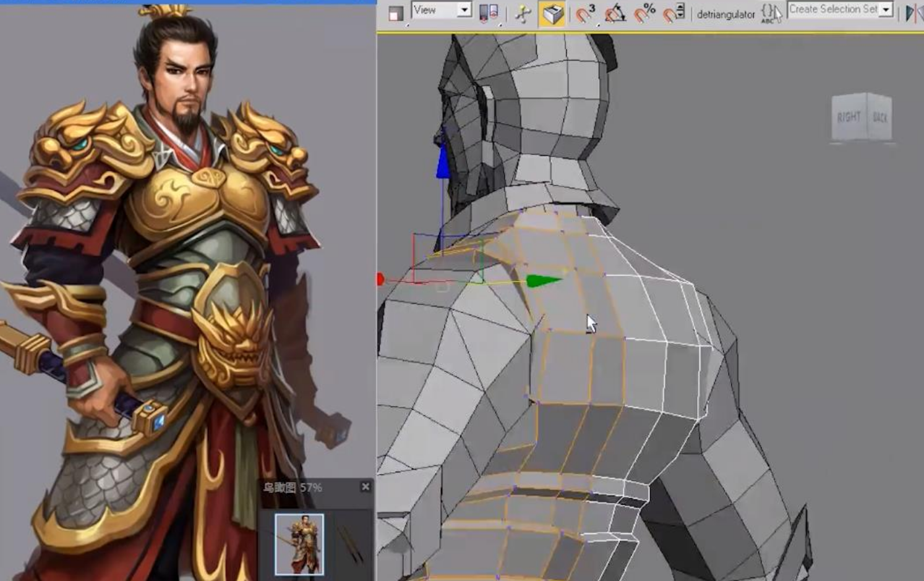Select the Select and Manipulate tool
Image resolution: width=924 pixels, height=581 pixels.
click(x=523, y=13)
